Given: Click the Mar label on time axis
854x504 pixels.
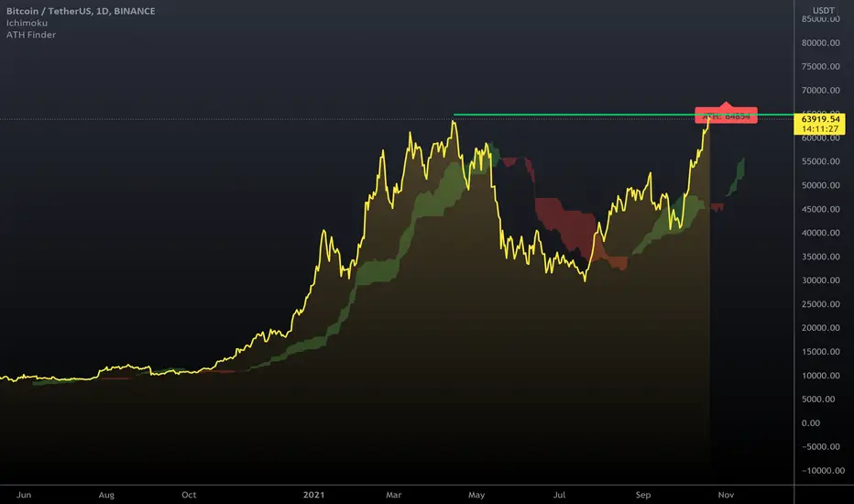Looking at the screenshot, I should [394, 495].
